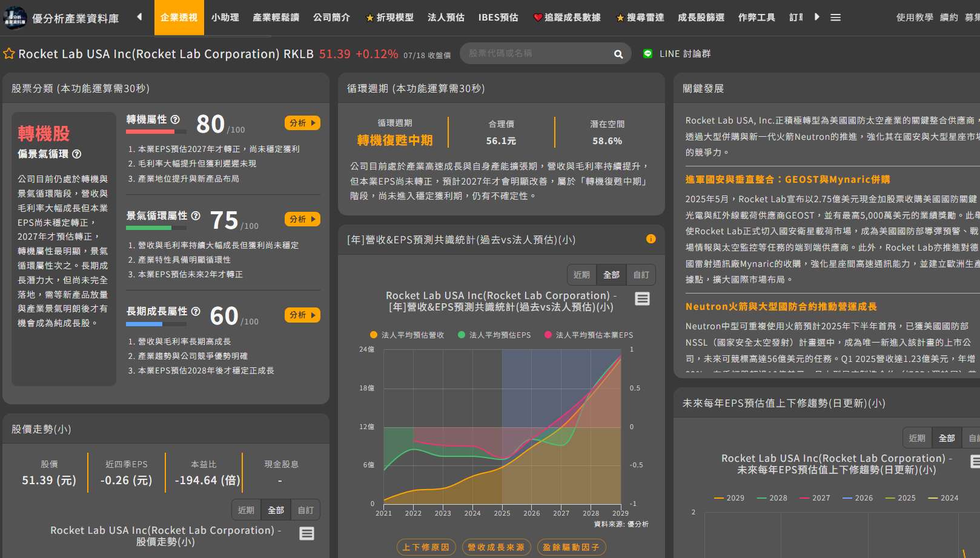Select 自訂 range on 營收&EPS chart
This screenshot has height=558, width=980.
(x=641, y=275)
